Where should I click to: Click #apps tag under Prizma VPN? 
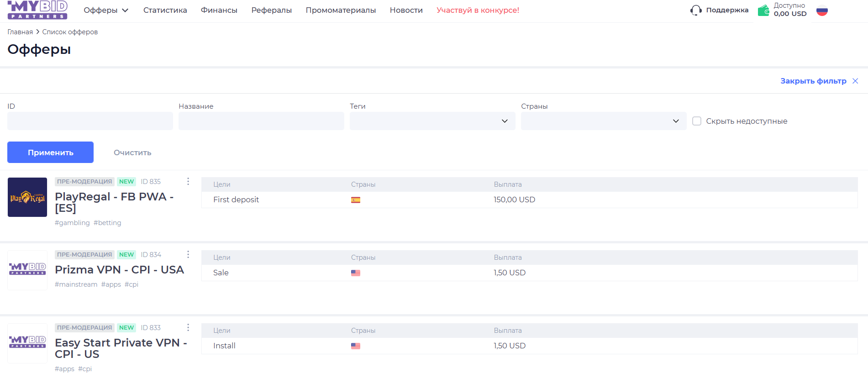pos(111,284)
